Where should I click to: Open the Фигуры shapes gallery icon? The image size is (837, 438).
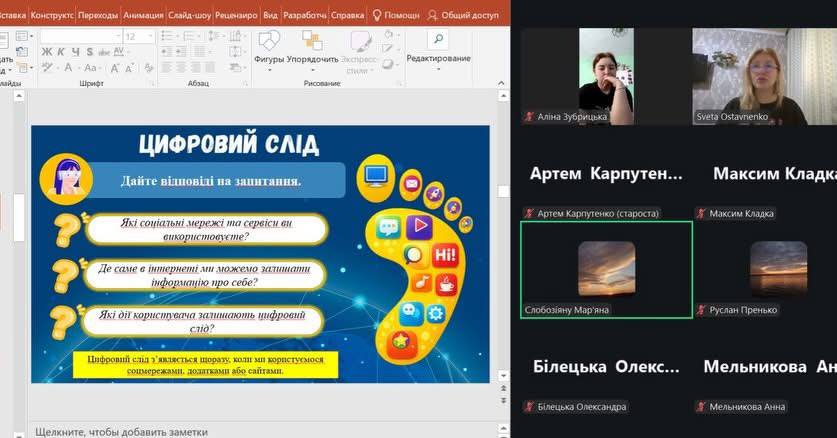pyautogui.click(x=269, y=41)
